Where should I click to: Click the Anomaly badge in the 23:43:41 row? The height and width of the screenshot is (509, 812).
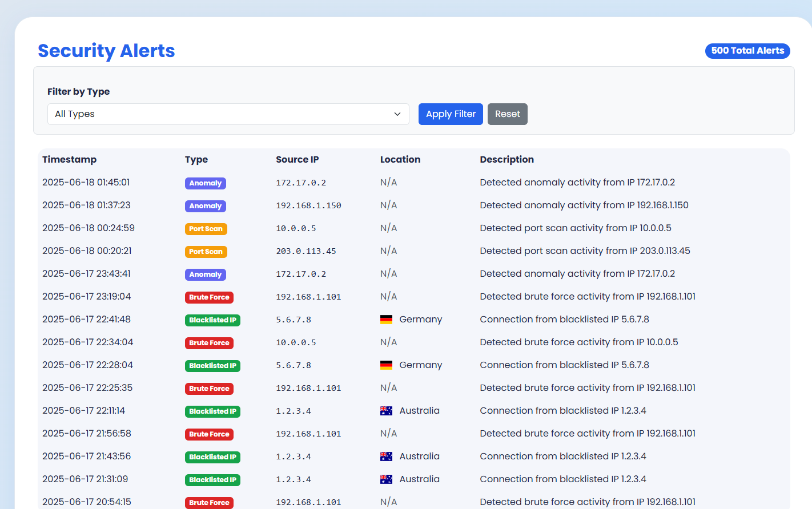point(206,274)
